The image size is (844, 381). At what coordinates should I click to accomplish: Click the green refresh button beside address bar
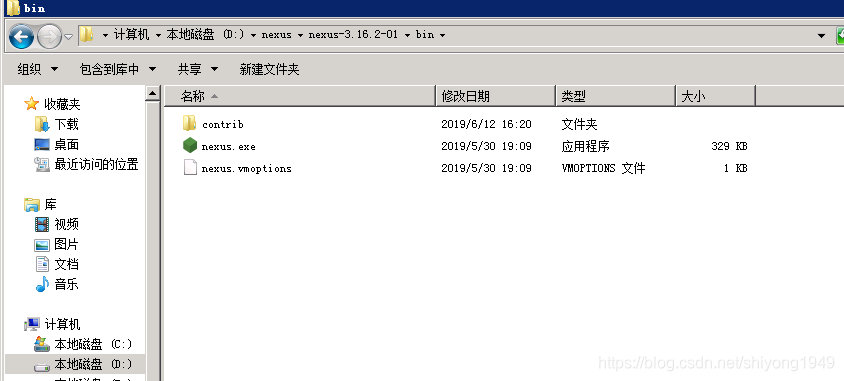tap(840, 37)
